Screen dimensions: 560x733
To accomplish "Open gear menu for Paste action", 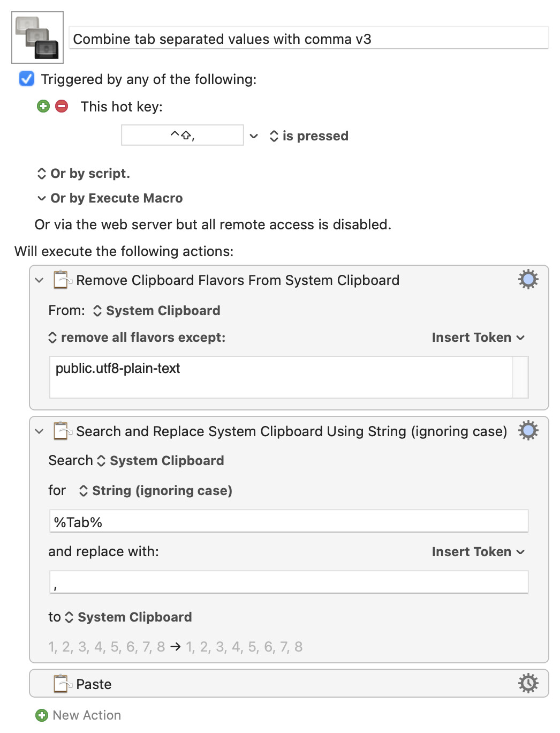I will [528, 683].
